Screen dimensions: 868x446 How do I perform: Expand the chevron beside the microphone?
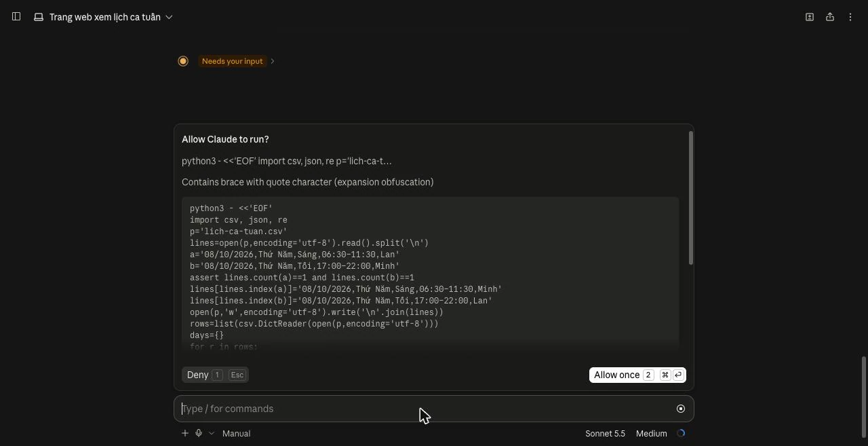point(212,433)
